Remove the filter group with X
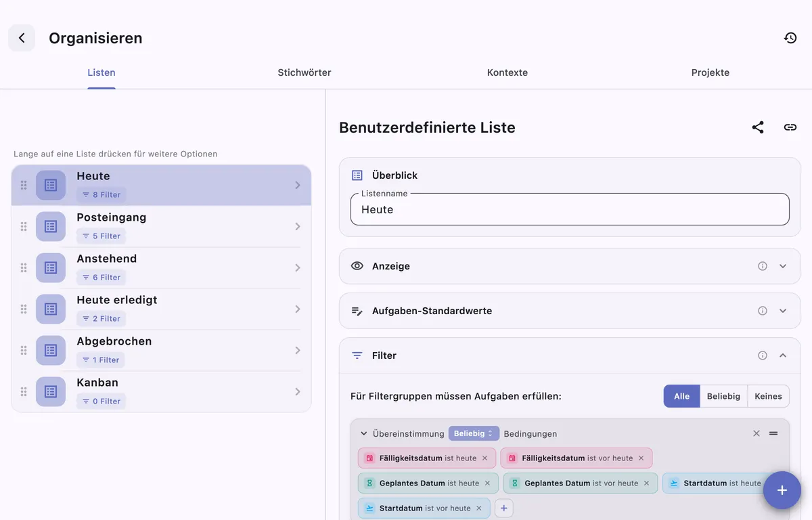The width and height of the screenshot is (812, 520). pos(757,433)
